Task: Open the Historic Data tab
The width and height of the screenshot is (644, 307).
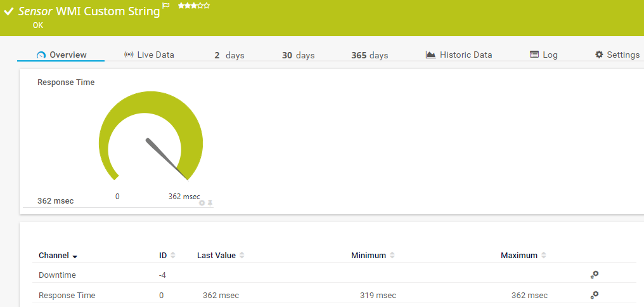Action: click(458, 55)
